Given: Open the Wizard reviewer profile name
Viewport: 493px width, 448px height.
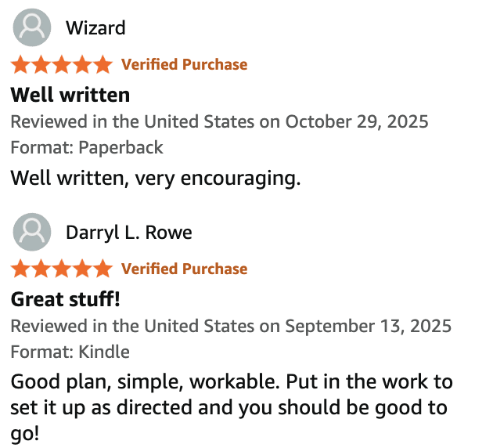Looking at the screenshot, I should coord(95,28).
